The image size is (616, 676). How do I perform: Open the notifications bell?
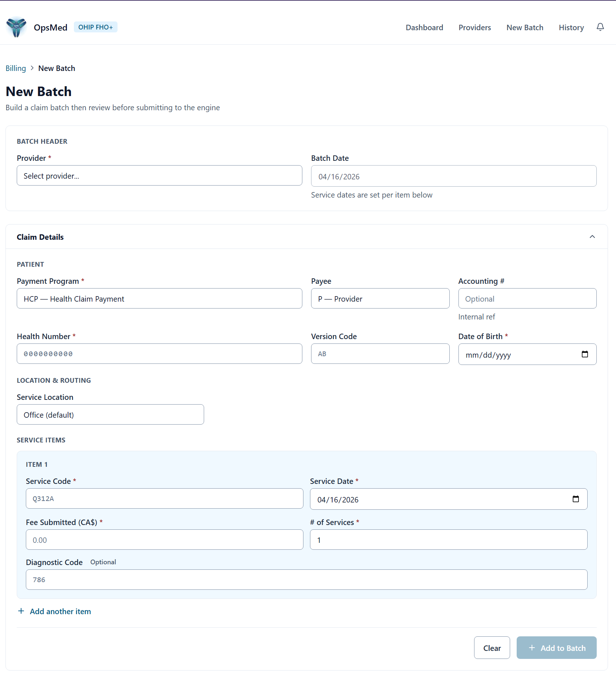pos(600,27)
